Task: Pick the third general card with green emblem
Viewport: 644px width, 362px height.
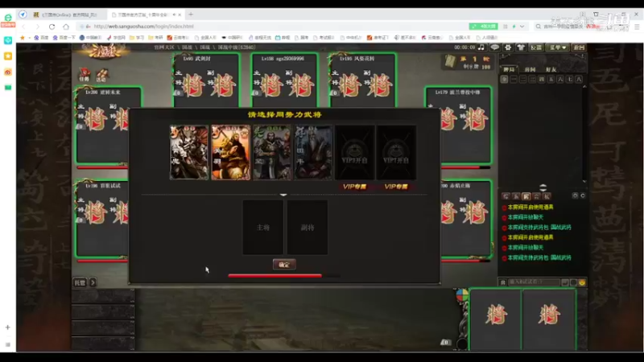Action: click(x=272, y=152)
